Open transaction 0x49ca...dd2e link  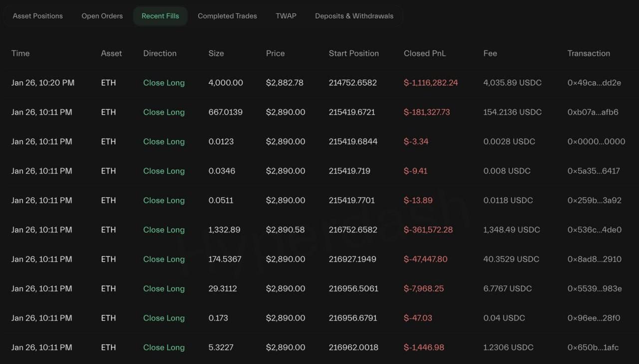point(594,83)
